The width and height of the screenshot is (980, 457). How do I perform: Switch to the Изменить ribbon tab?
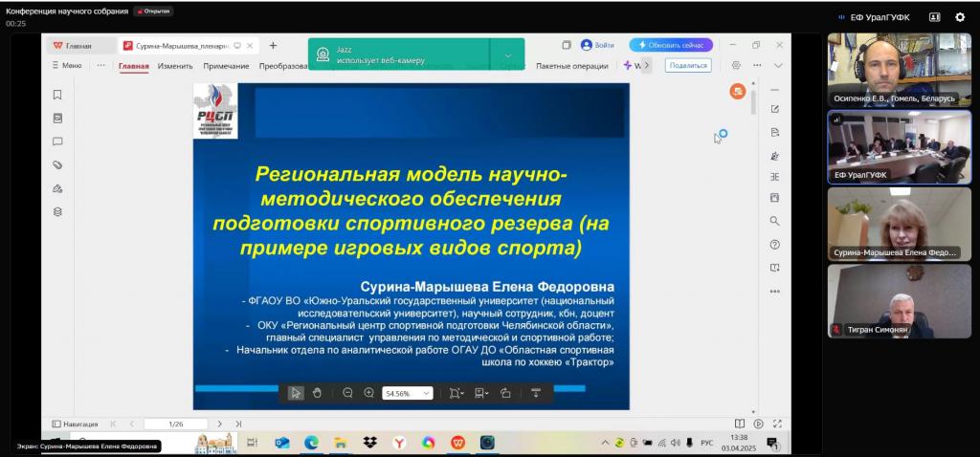click(x=175, y=66)
